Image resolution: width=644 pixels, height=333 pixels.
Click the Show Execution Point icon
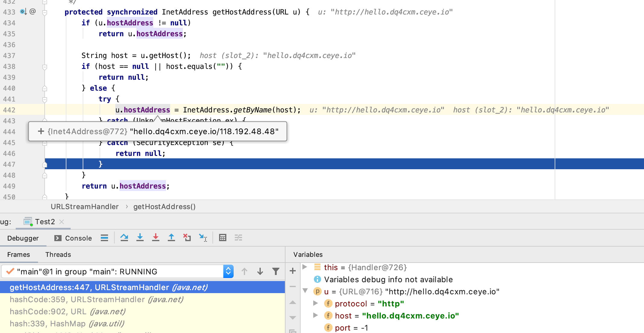(104, 238)
